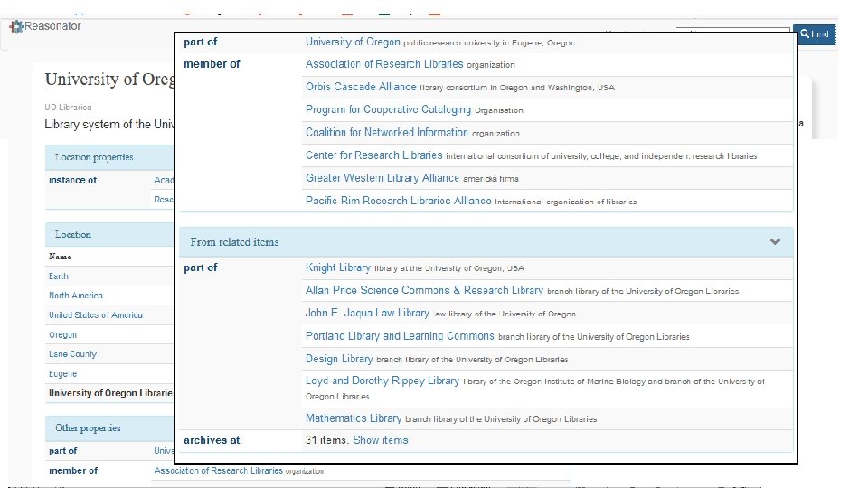This screenshot has width=868, height=488.
Task: Click bold University of Oregon Libraries row
Action: [x=110, y=393]
